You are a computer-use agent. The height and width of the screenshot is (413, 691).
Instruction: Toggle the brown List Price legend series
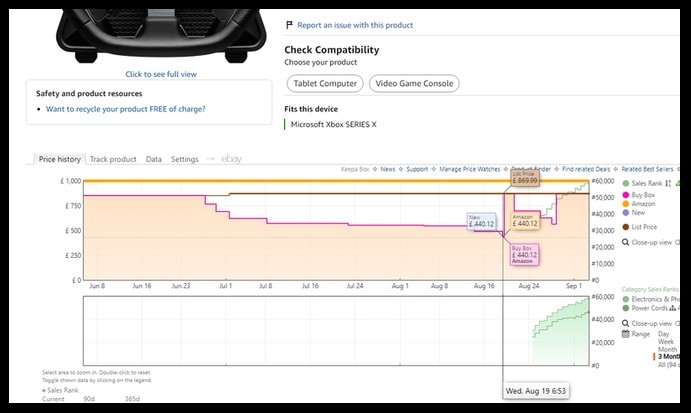point(639,227)
